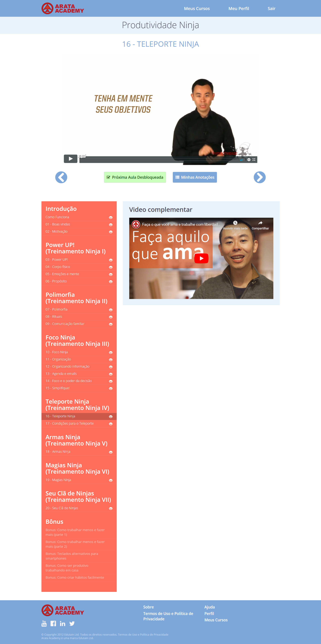
Task: Open the Twitter footer icon
Action: click(x=72, y=623)
